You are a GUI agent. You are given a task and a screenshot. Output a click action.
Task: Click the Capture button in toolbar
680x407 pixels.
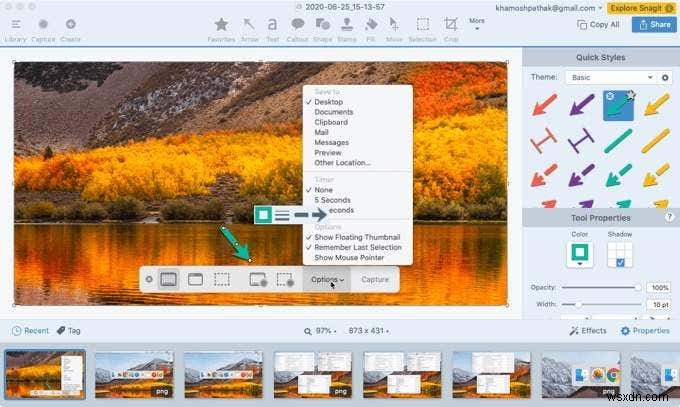(x=43, y=30)
